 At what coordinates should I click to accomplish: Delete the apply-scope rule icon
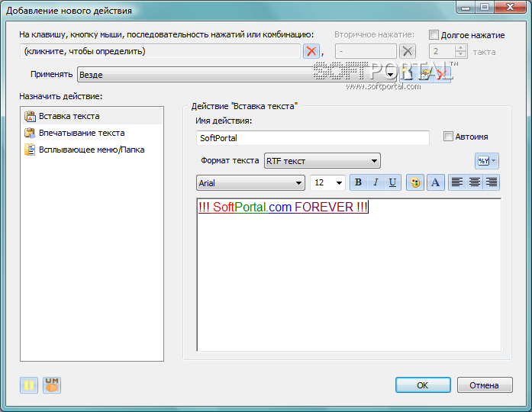tap(442, 74)
